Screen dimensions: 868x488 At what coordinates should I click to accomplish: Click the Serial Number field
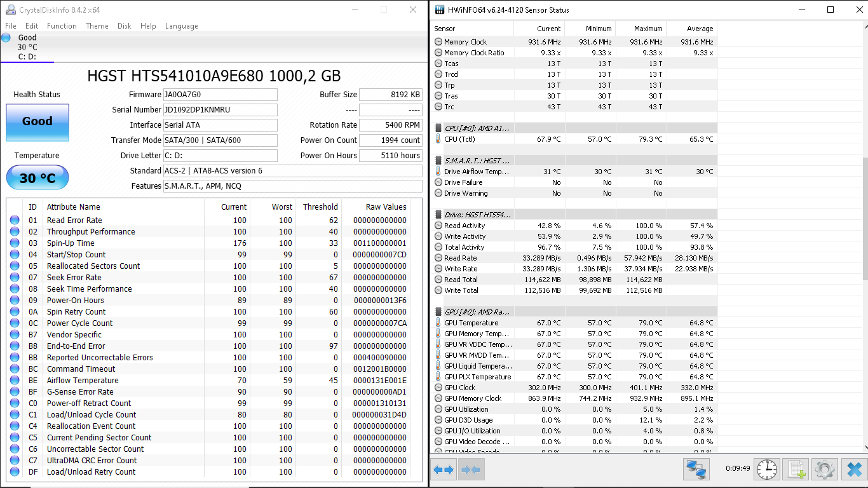(x=220, y=110)
